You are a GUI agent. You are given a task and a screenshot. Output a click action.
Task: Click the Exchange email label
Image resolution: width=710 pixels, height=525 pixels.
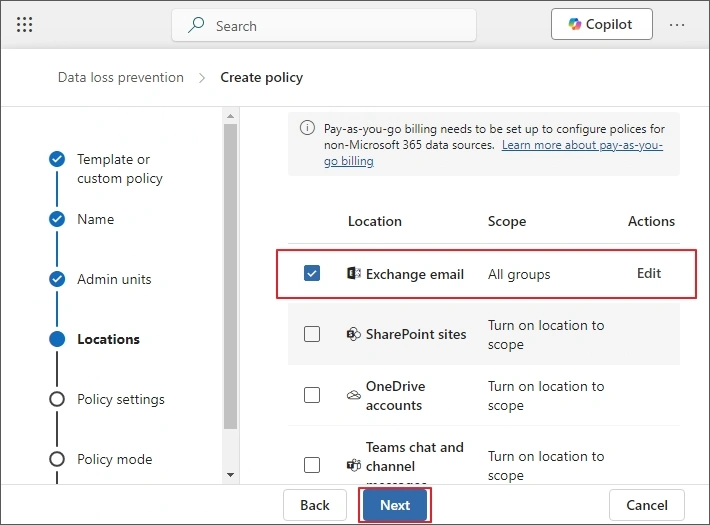click(415, 274)
